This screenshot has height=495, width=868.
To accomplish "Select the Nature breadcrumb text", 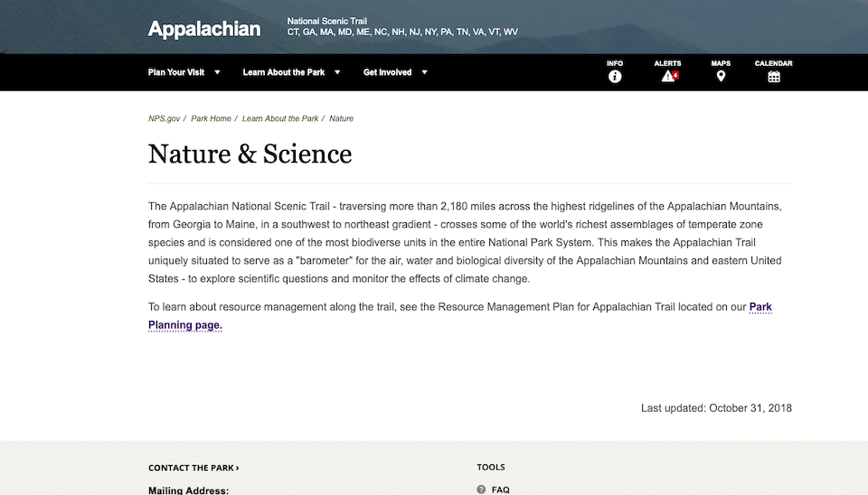I will tap(341, 118).
